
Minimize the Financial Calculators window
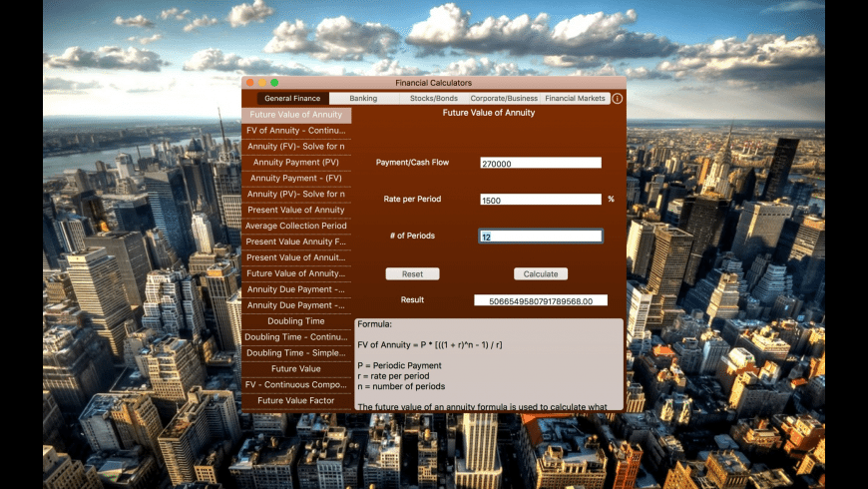click(262, 83)
